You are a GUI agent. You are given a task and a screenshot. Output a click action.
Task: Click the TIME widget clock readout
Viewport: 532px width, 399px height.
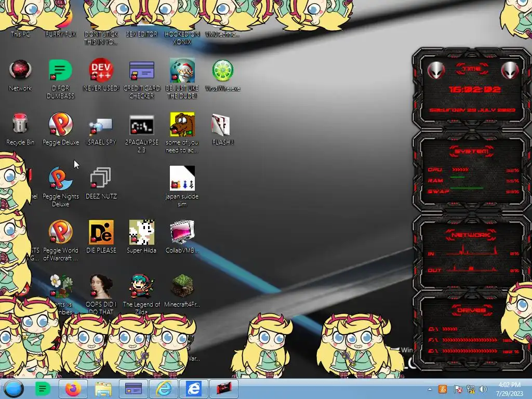pos(474,89)
